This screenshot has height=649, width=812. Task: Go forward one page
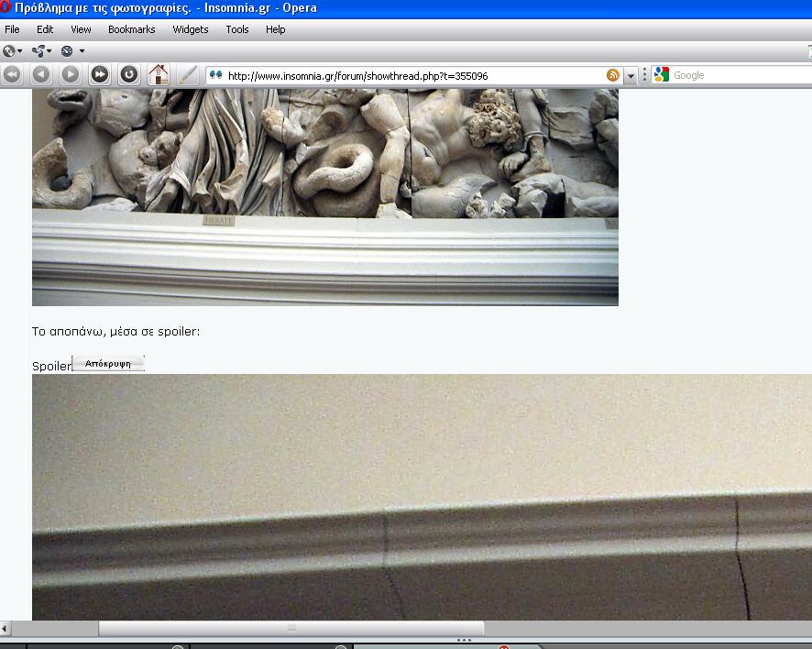tap(71, 74)
